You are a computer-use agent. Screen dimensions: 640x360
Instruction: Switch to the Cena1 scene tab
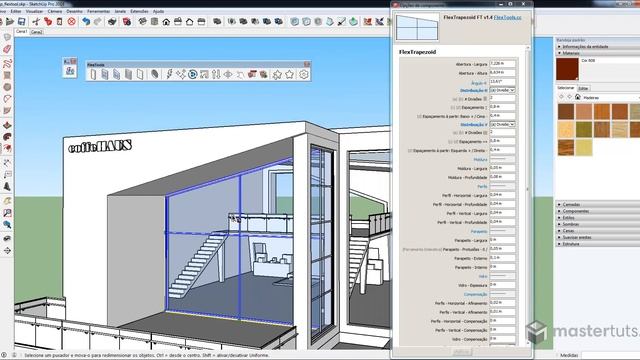pos(22,31)
